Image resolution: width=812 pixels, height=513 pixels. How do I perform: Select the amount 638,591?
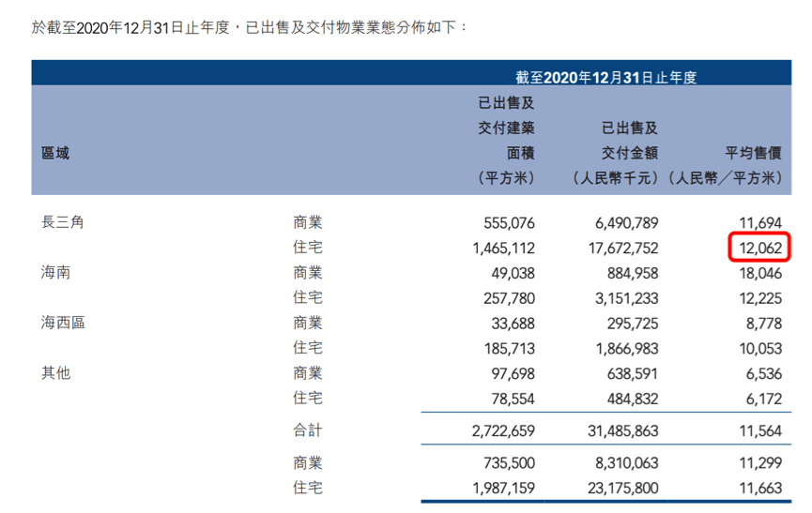click(633, 374)
